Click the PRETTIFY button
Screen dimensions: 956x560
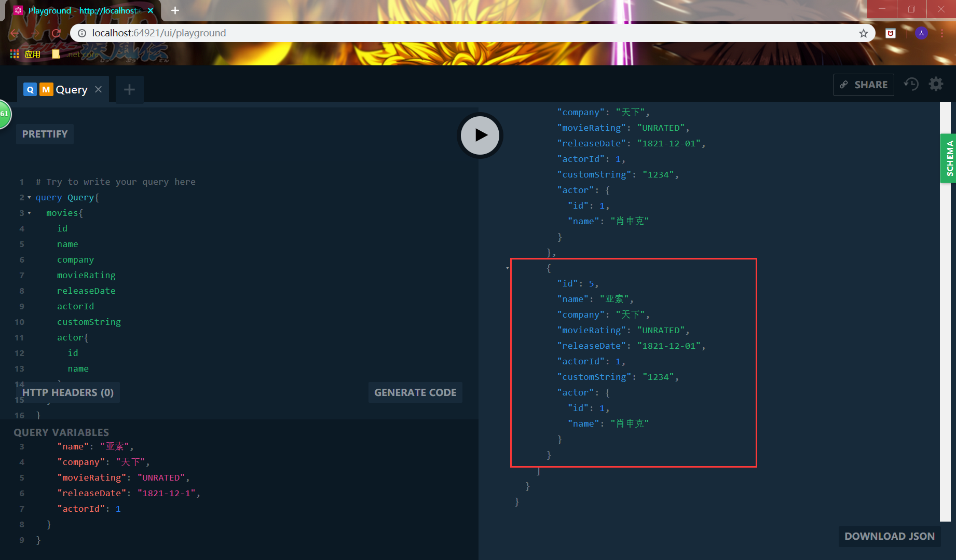click(x=45, y=134)
